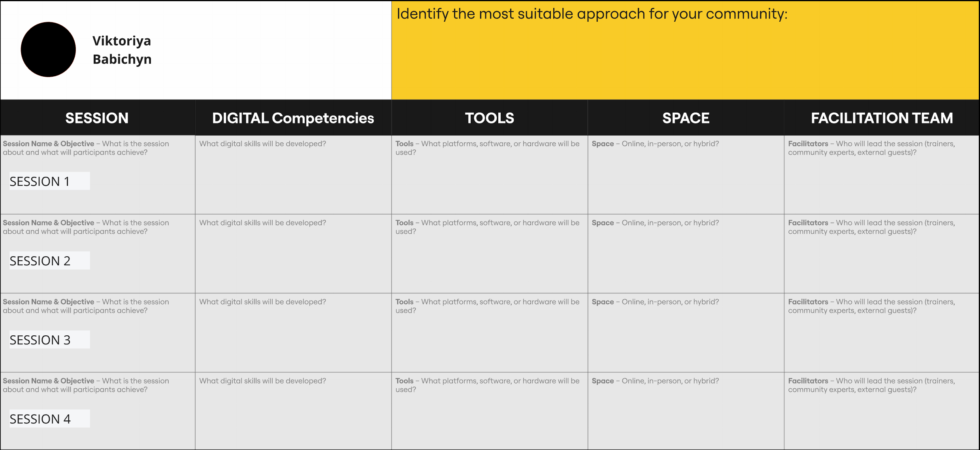
Task: Select the Viktoriya Babichyn name text
Action: click(x=122, y=50)
